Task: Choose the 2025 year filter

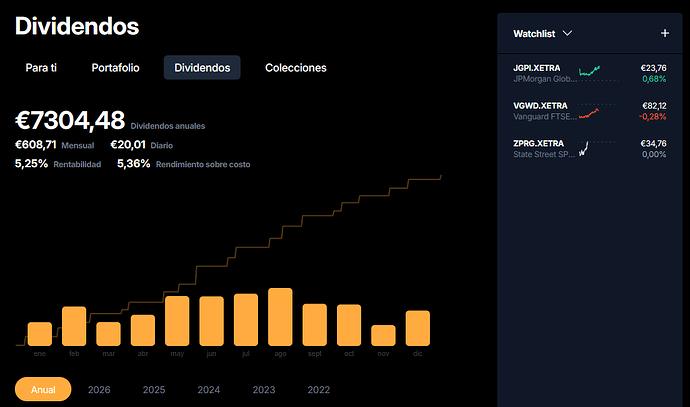Action: 154,390
